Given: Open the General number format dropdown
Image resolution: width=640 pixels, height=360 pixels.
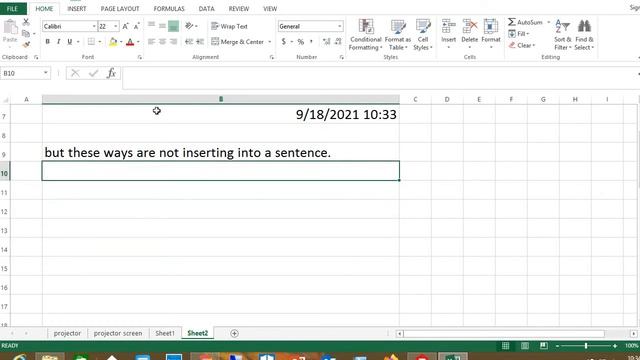Looking at the screenshot, I should point(339,26).
